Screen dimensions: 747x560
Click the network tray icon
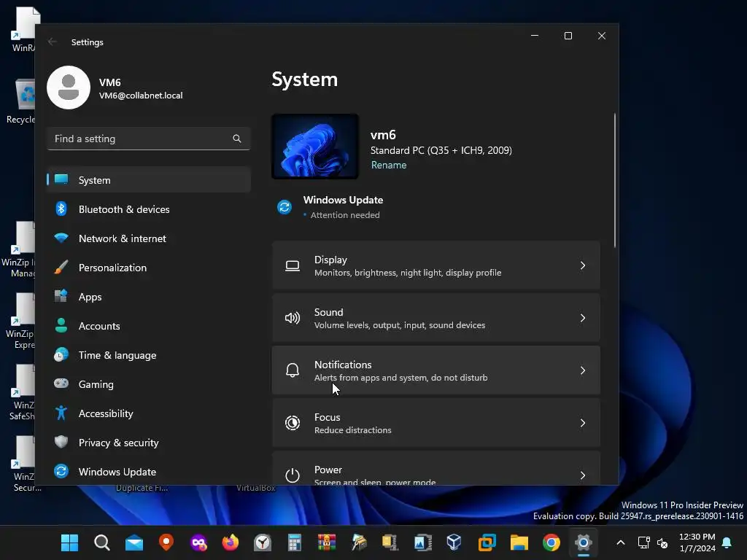pos(643,542)
